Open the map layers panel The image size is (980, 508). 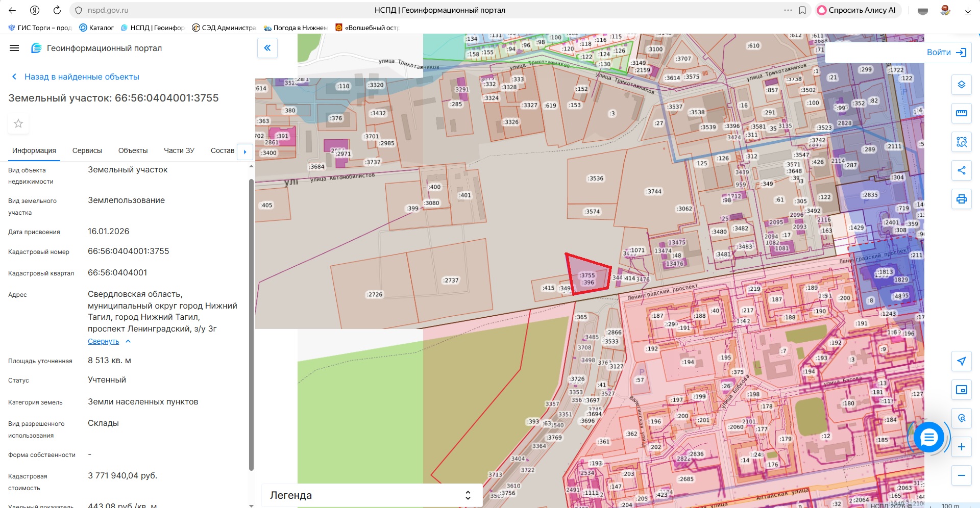tap(961, 85)
